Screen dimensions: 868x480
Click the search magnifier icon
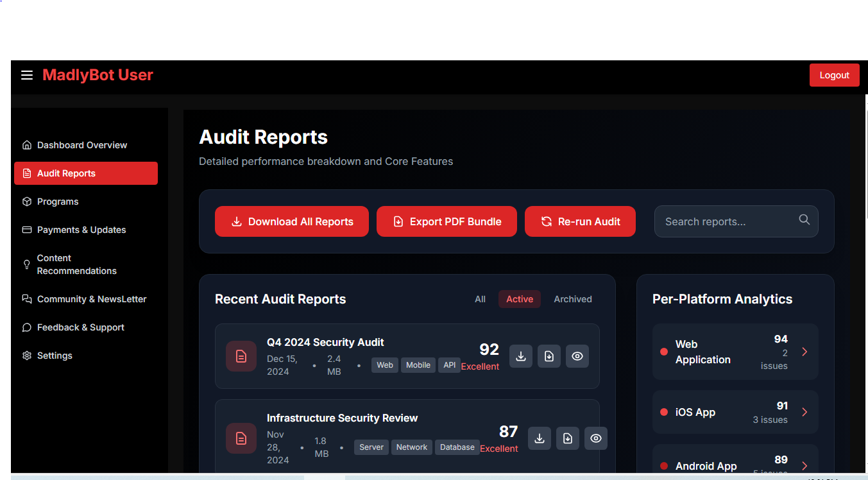pos(804,220)
